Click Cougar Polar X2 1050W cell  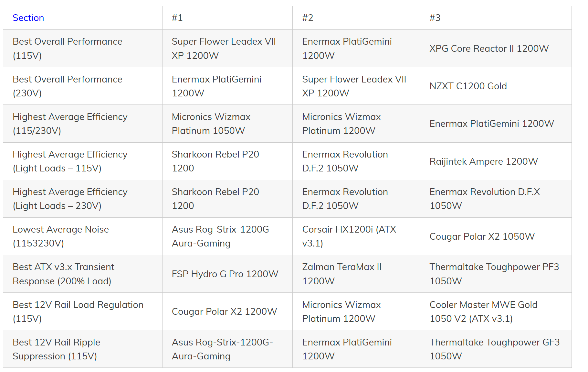click(x=482, y=236)
